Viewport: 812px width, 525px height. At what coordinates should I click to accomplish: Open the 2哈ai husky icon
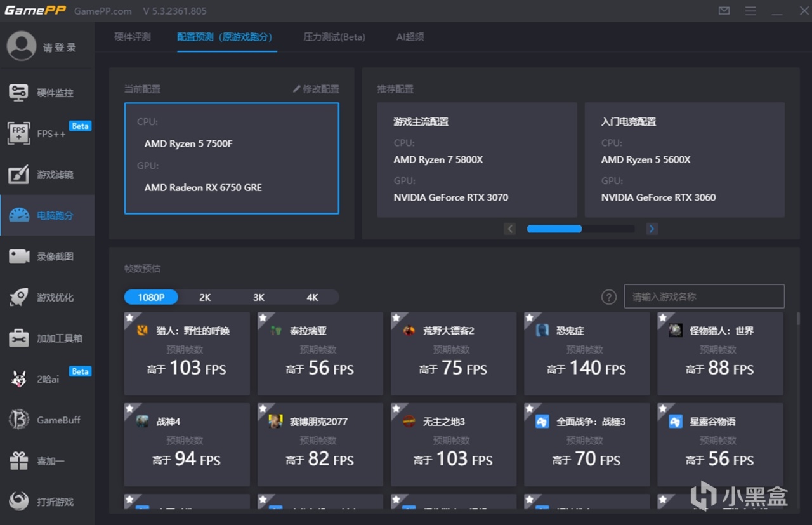click(x=18, y=379)
